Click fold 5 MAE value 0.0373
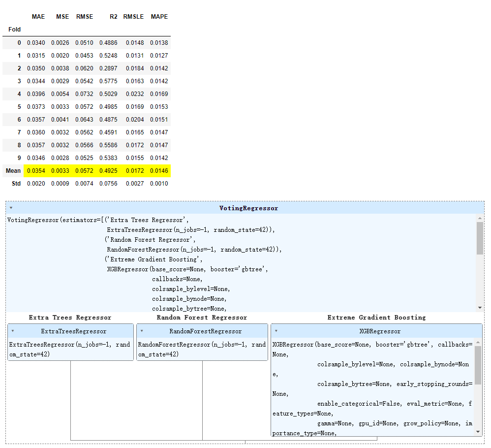The height and width of the screenshot is (448, 491). [36, 107]
